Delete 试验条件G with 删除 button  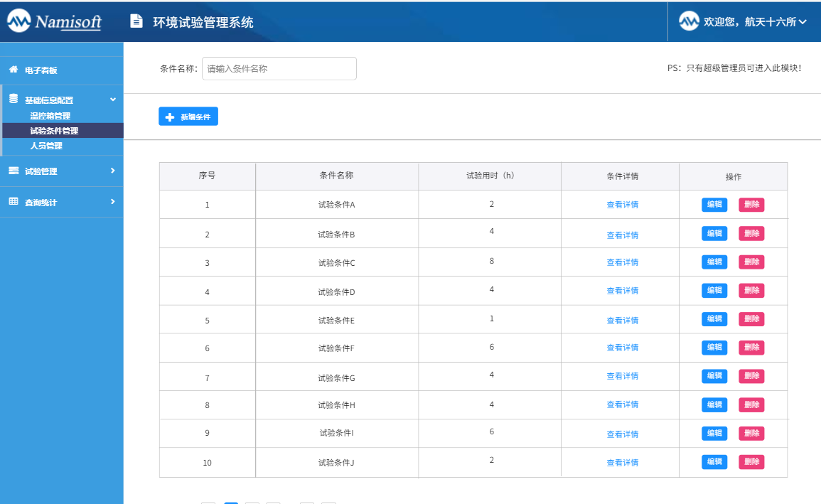(x=751, y=376)
